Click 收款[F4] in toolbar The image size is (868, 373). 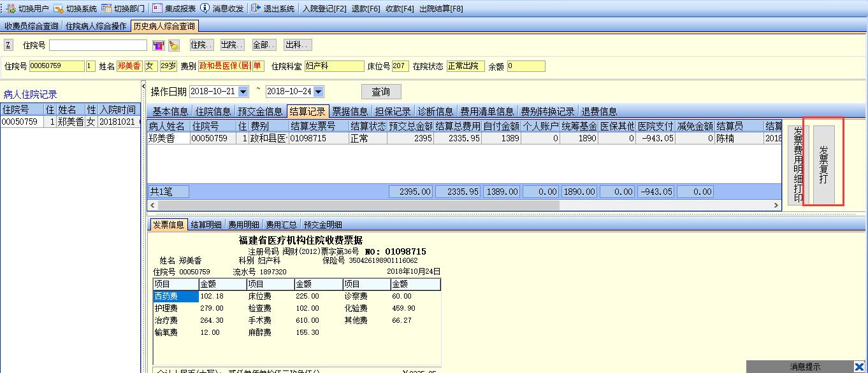pos(400,9)
